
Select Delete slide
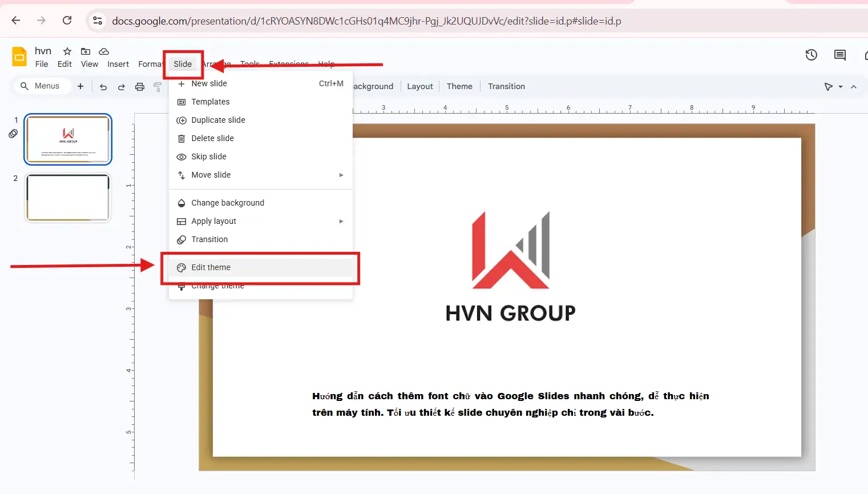point(261,138)
